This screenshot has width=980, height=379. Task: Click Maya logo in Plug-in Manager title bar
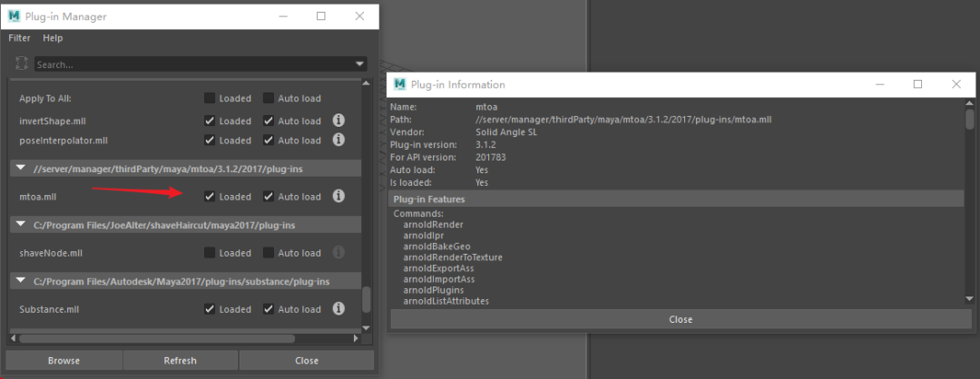coord(14,16)
